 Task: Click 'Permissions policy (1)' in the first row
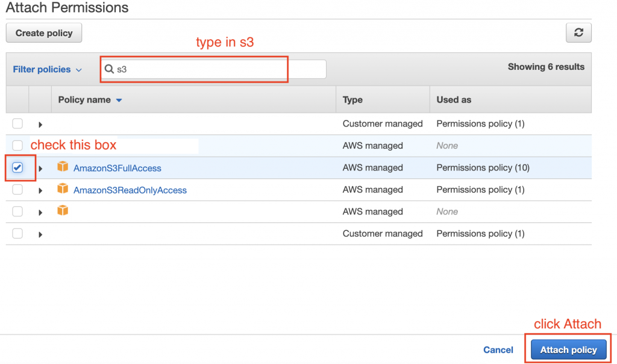[x=480, y=124]
